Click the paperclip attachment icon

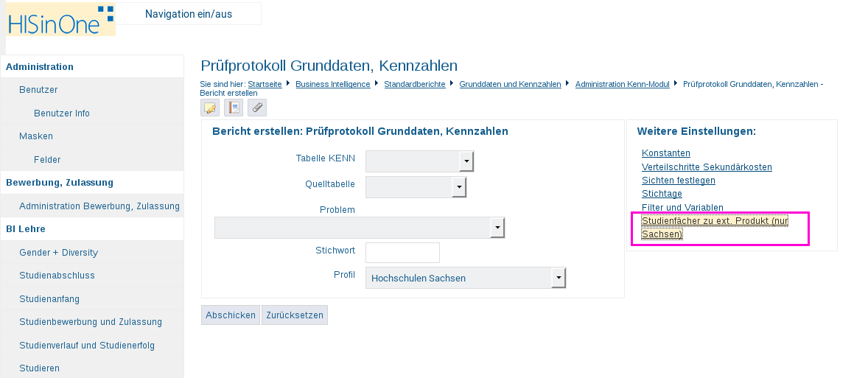click(257, 108)
